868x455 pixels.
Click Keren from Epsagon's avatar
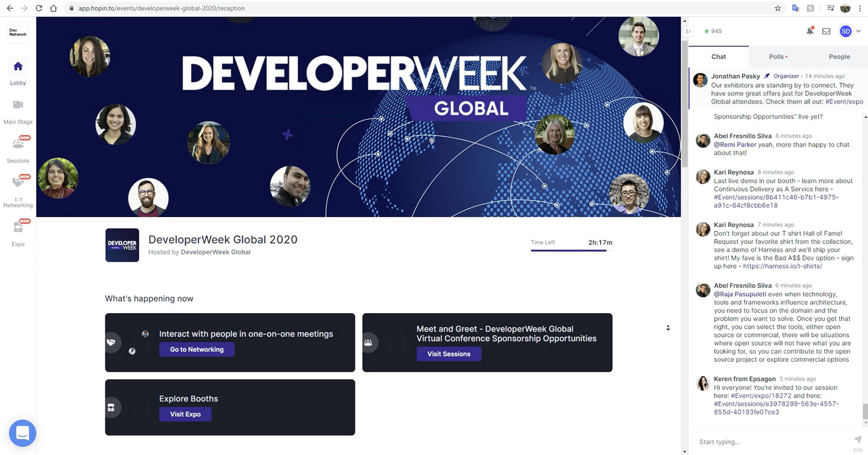click(x=703, y=383)
